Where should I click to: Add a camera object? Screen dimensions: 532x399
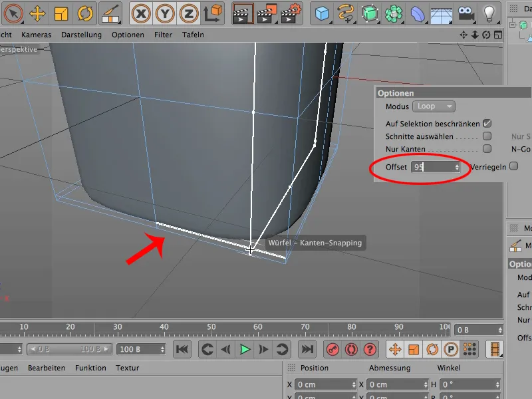coord(465,13)
